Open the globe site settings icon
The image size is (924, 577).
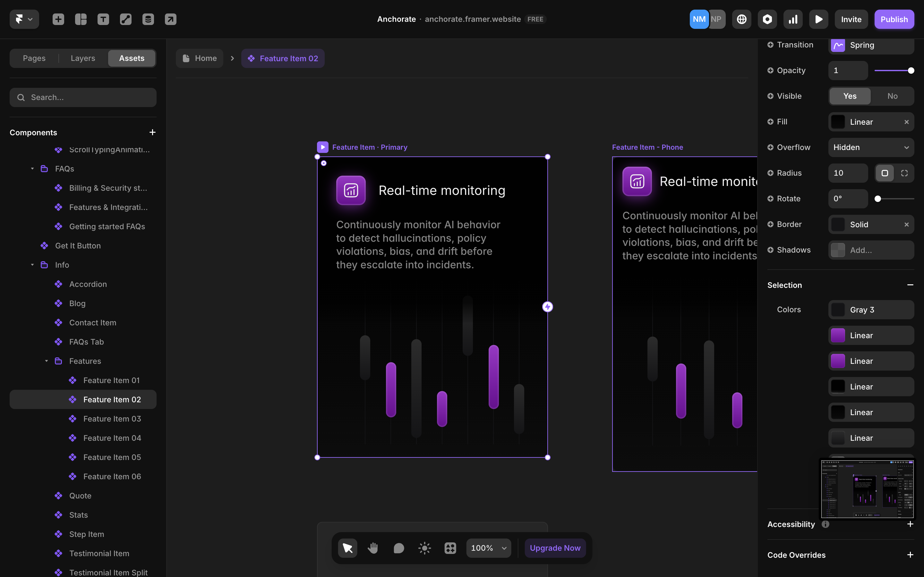[741, 19]
